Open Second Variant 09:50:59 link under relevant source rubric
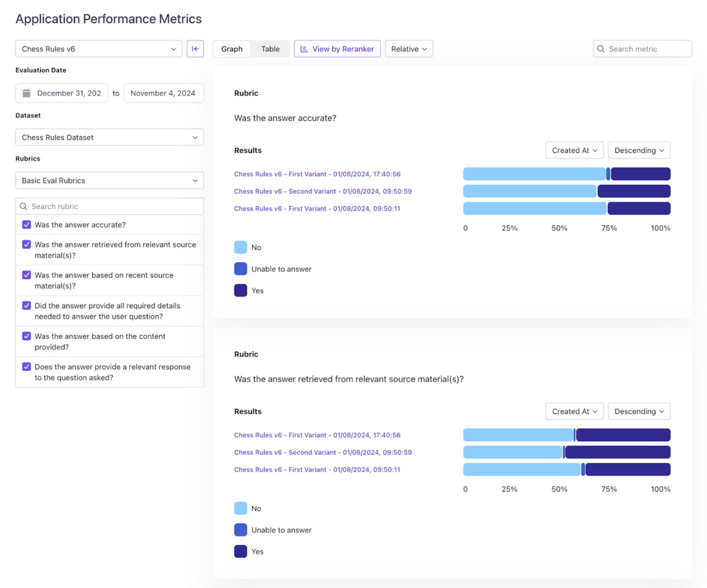707x588 pixels. (323, 452)
